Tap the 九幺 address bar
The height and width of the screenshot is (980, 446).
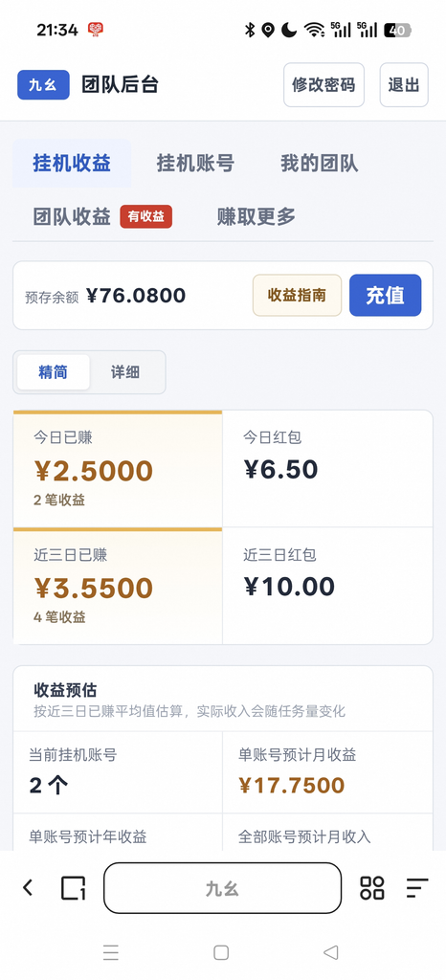pos(222,888)
